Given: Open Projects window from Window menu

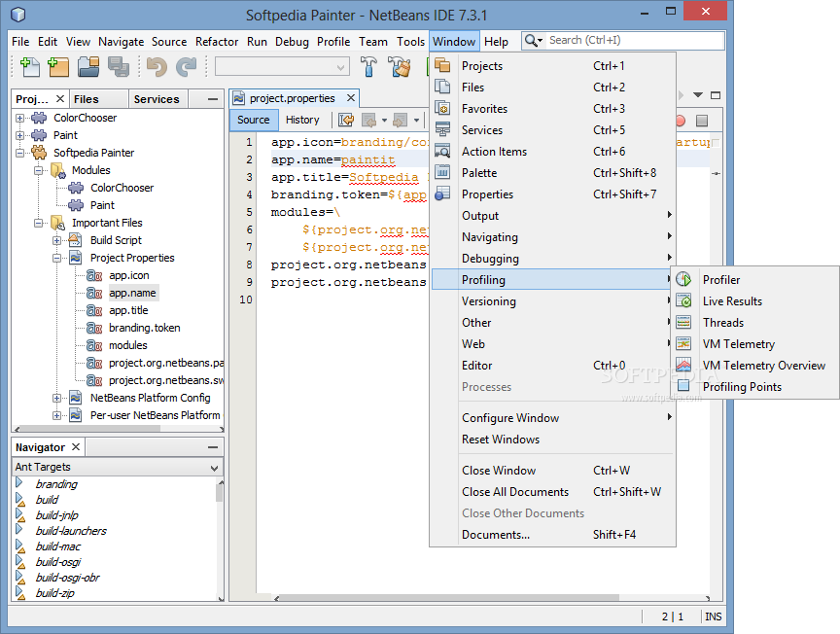Looking at the screenshot, I should [x=552, y=66].
